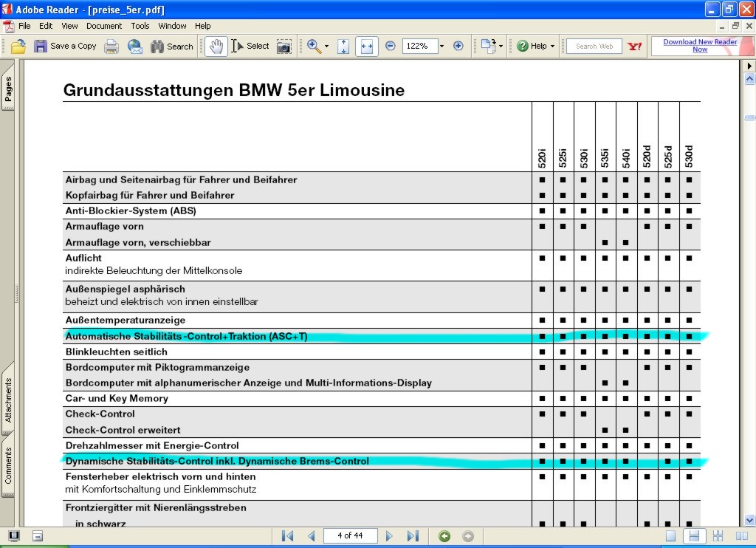Rotate the view with the page rotate icon
This screenshot has height=548, width=756.
(x=488, y=47)
